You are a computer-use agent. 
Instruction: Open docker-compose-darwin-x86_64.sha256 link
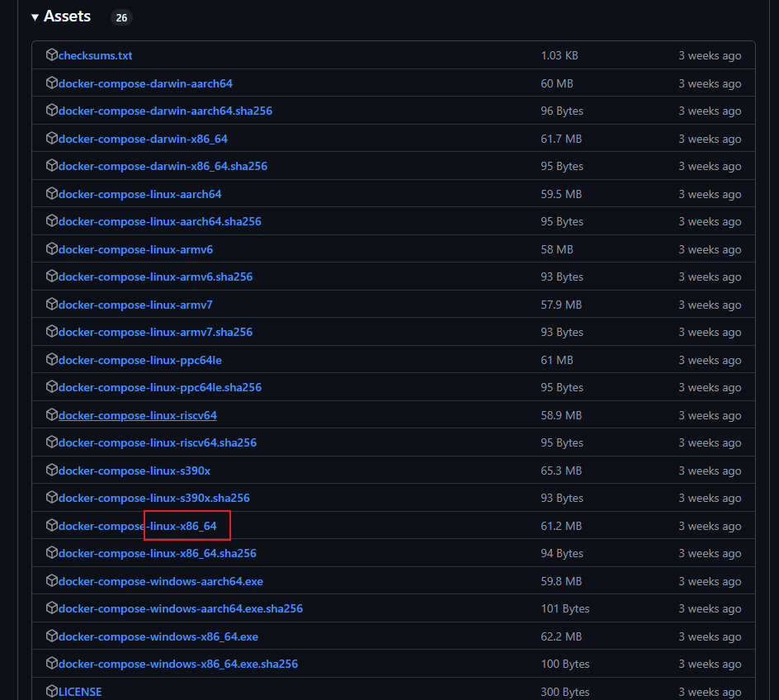pyautogui.click(x=163, y=166)
